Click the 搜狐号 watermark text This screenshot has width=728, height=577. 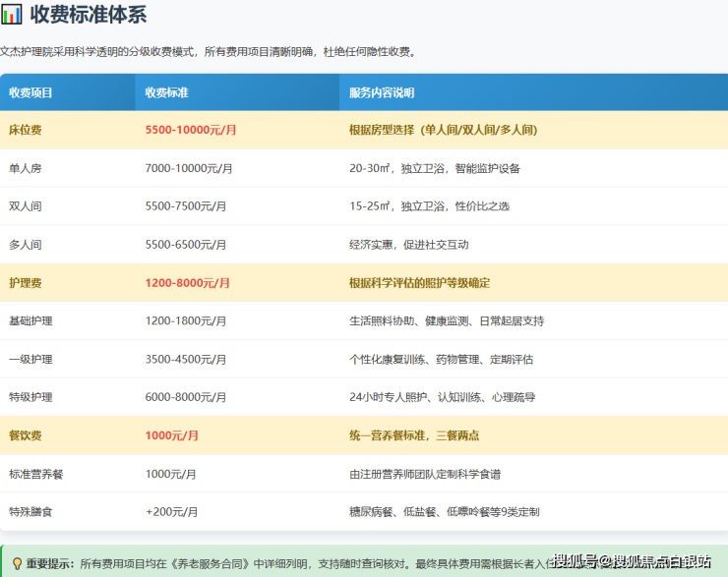[575, 561]
